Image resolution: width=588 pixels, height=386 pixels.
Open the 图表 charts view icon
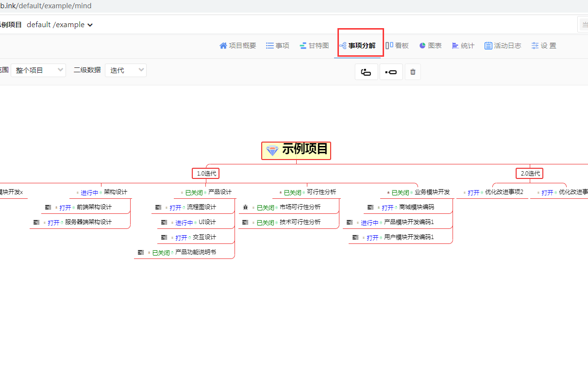430,45
